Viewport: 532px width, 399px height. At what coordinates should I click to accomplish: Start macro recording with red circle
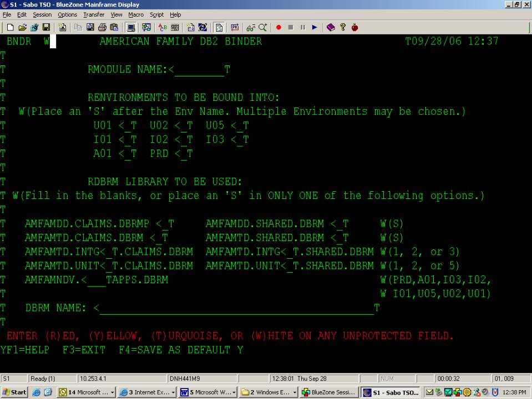point(278,28)
